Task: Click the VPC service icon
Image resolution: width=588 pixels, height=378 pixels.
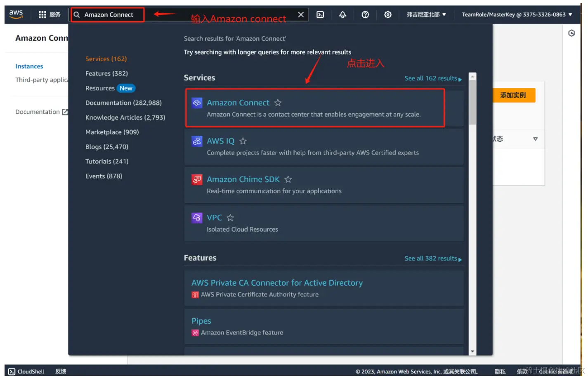Action: 197,218
